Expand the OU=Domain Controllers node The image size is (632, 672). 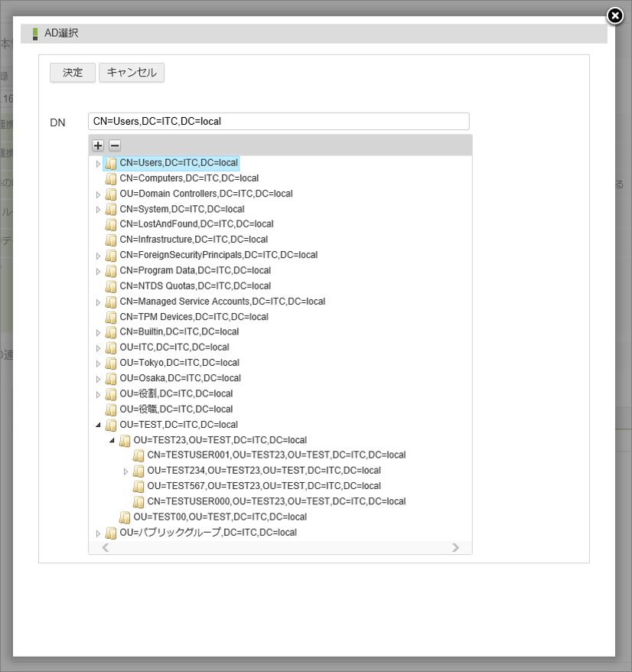tap(98, 194)
